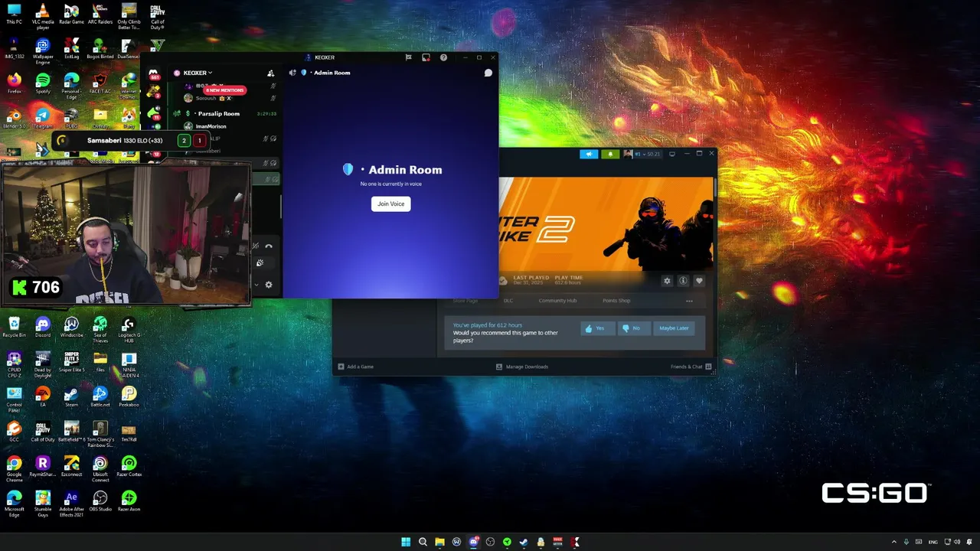Select OBS Studio desktop icon
Image resolution: width=980 pixels, height=551 pixels.
pyautogui.click(x=100, y=501)
